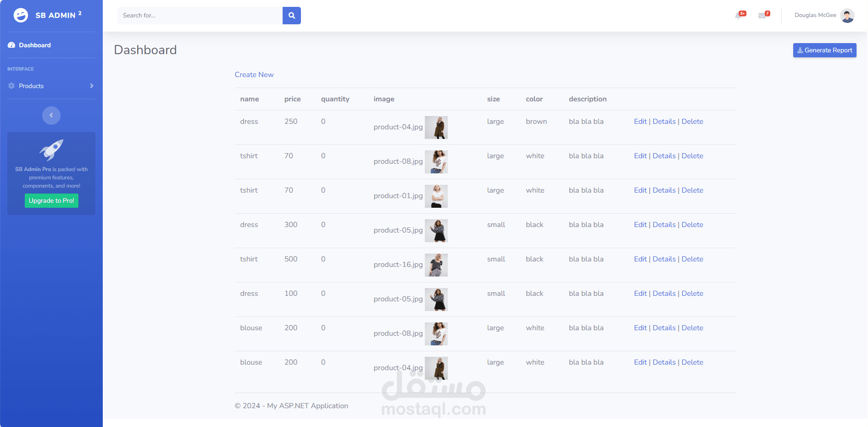Click Edit on the brown dress row
This screenshot has width=868, height=427.
click(640, 121)
